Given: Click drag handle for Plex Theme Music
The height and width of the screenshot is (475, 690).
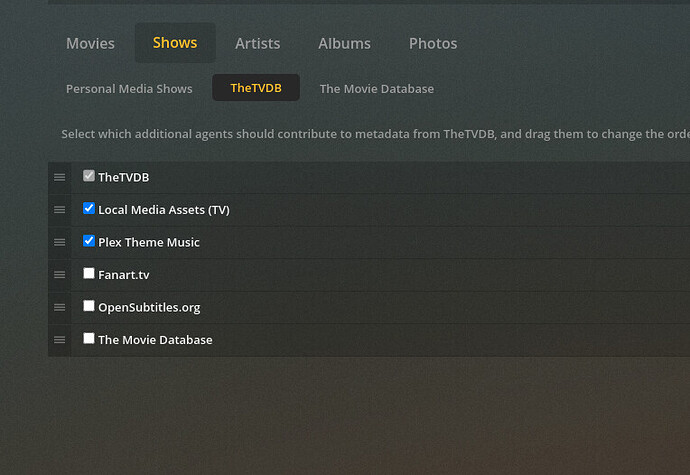Looking at the screenshot, I should coord(59,242).
